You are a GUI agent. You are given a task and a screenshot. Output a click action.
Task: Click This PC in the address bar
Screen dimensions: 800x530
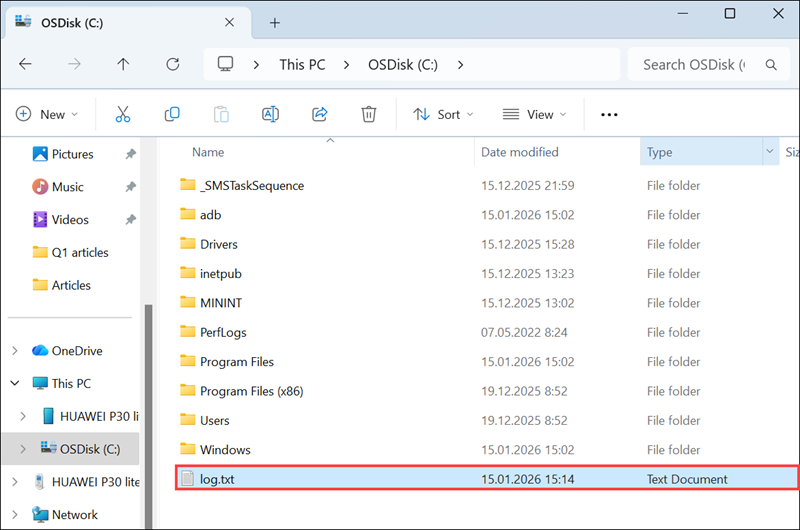coord(302,65)
